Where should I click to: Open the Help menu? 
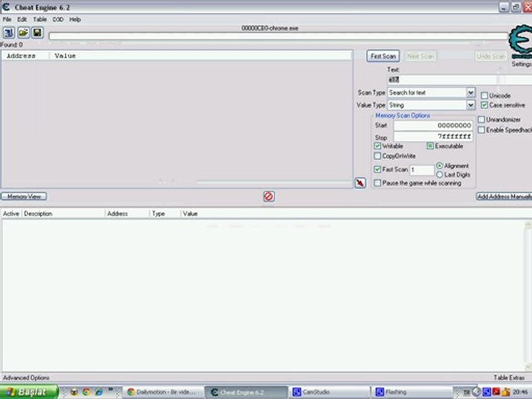75,19
